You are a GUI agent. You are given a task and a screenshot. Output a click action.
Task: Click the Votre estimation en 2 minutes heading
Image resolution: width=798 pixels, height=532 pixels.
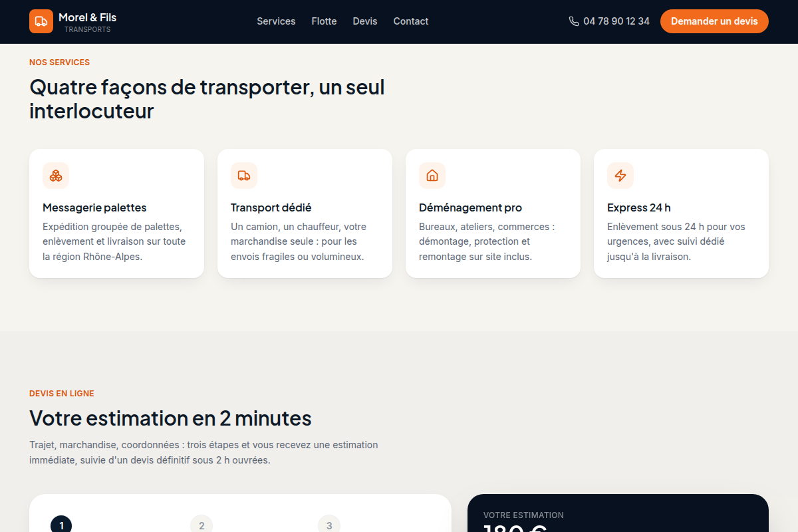coord(170,418)
